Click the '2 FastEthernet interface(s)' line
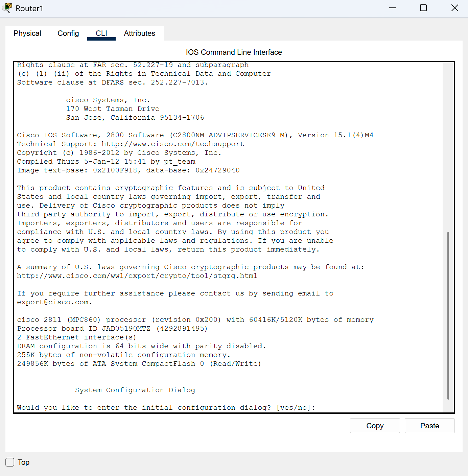Image resolution: width=468 pixels, height=476 pixels. [77, 337]
